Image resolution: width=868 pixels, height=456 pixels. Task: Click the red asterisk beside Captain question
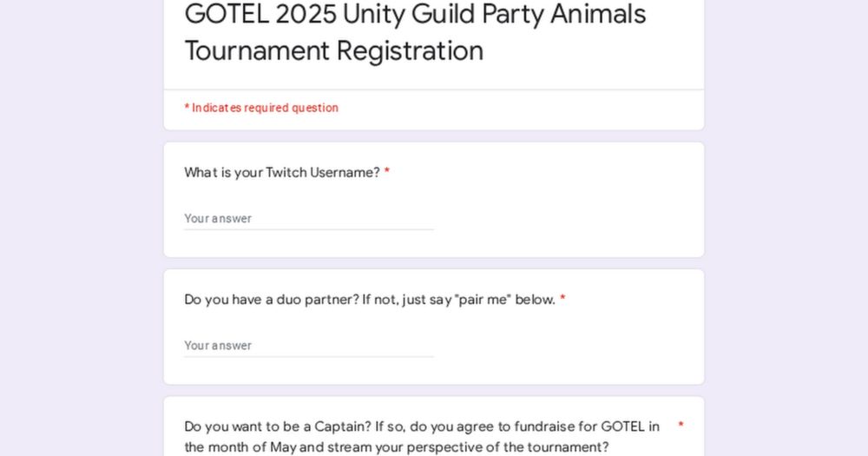[681, 425]
